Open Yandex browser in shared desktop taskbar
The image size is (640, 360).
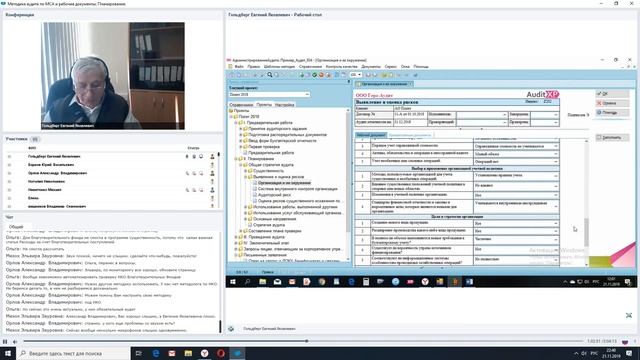click(x=425, y=282)
